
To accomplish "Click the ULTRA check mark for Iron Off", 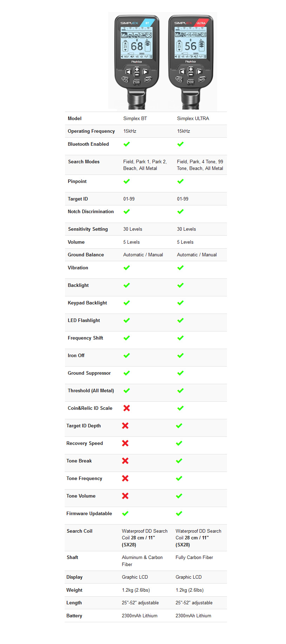I will [181, 355].
